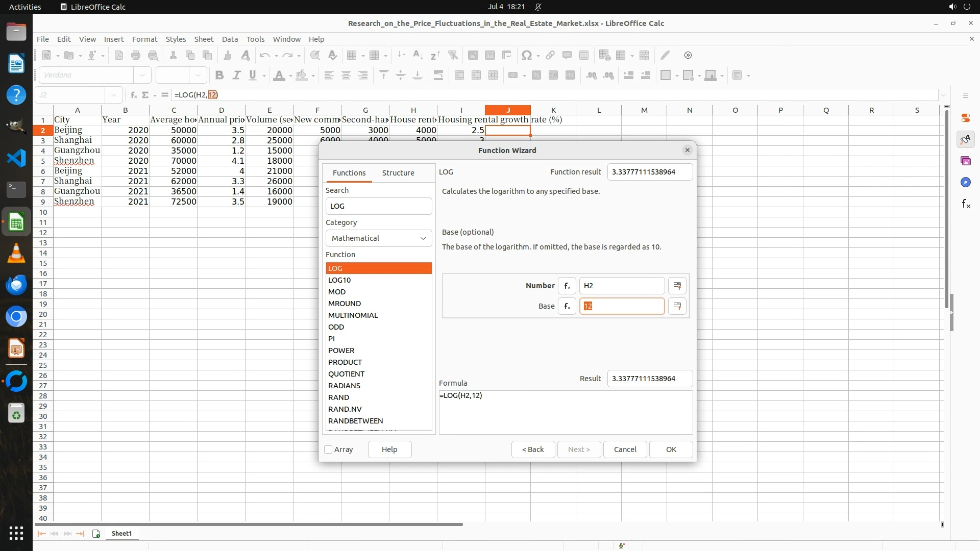Open Navigator from the right sidebar

(x=966, y=183)
